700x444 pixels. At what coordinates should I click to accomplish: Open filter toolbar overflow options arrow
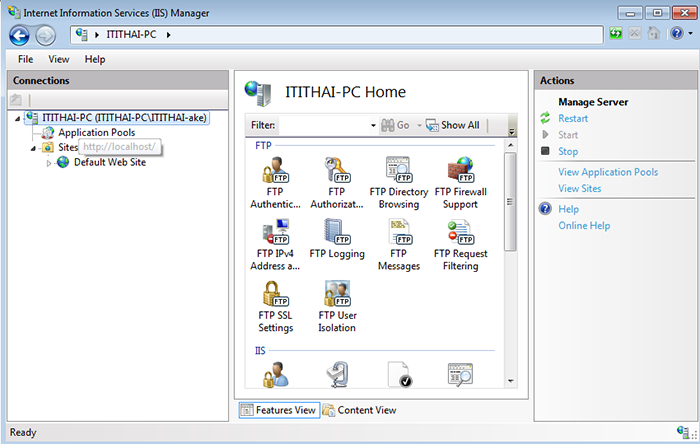click(512, 131)
